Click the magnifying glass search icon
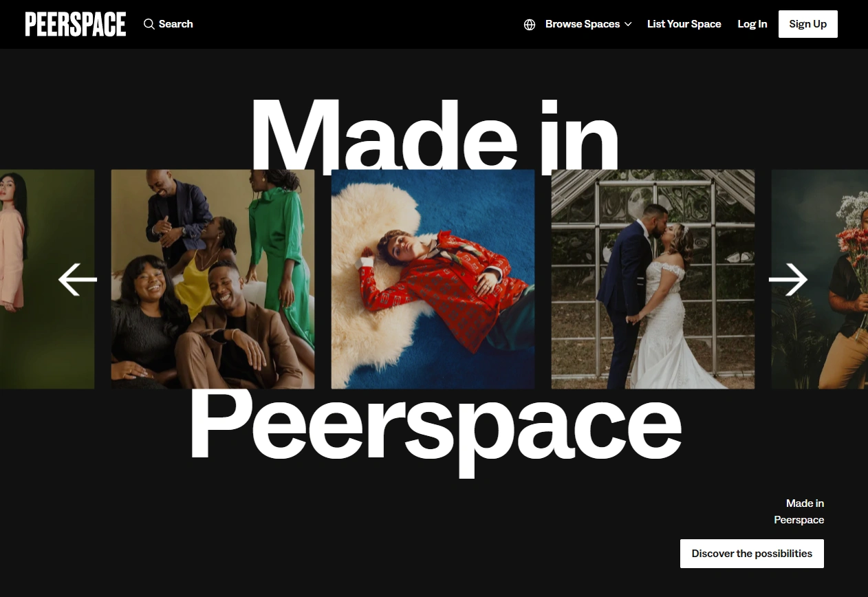This screenshot has height=597, width=868. coord(149,24)
